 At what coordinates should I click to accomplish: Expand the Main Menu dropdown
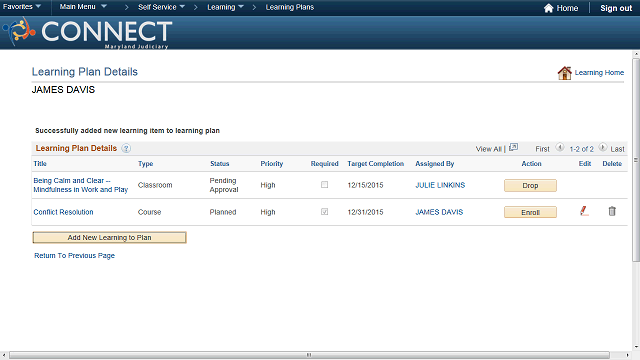[x=83, y=7]
